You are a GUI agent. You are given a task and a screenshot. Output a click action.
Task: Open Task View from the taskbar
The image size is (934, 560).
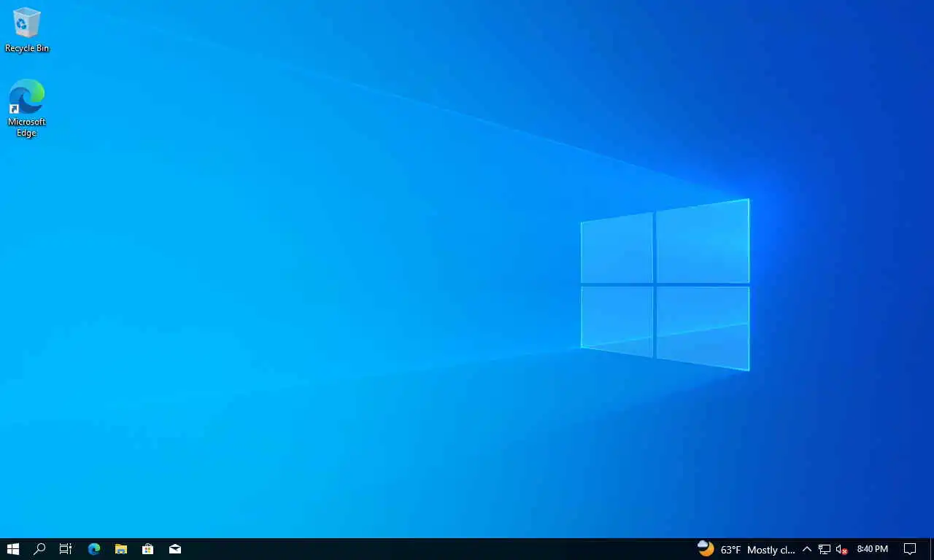tap(66, 549)
